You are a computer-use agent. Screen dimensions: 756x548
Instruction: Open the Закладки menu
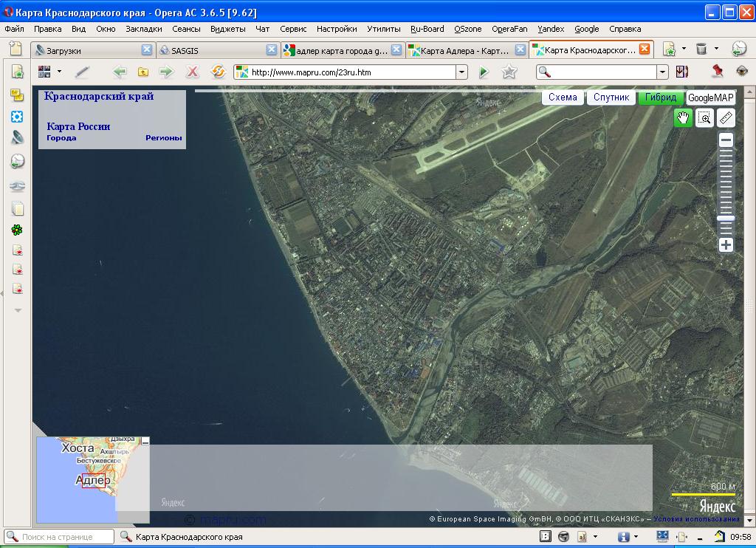pyautogui.click(x=143, y=29)
